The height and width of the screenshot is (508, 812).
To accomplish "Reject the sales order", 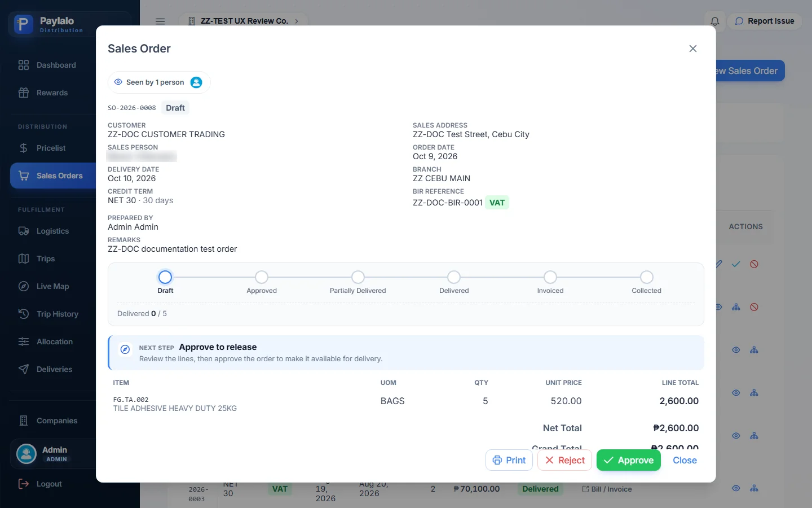I will tap(564, 460).
